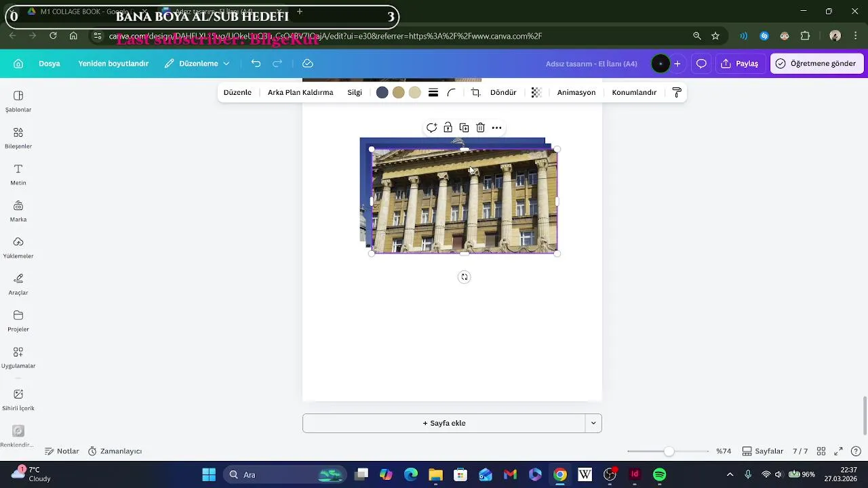The image size is (868, 488).
Task: Bookmark this page with star icon
Action: point(715,36)
